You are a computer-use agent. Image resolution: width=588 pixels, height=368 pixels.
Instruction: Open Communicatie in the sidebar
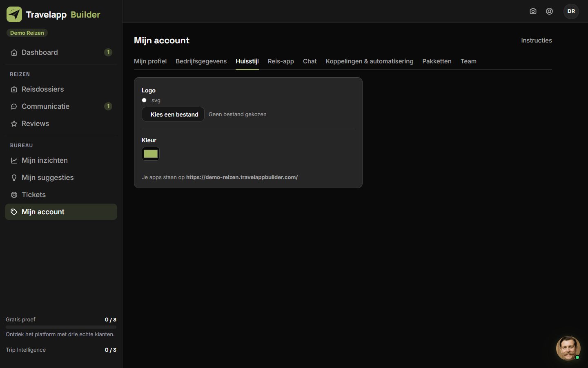tap(61, 106)
